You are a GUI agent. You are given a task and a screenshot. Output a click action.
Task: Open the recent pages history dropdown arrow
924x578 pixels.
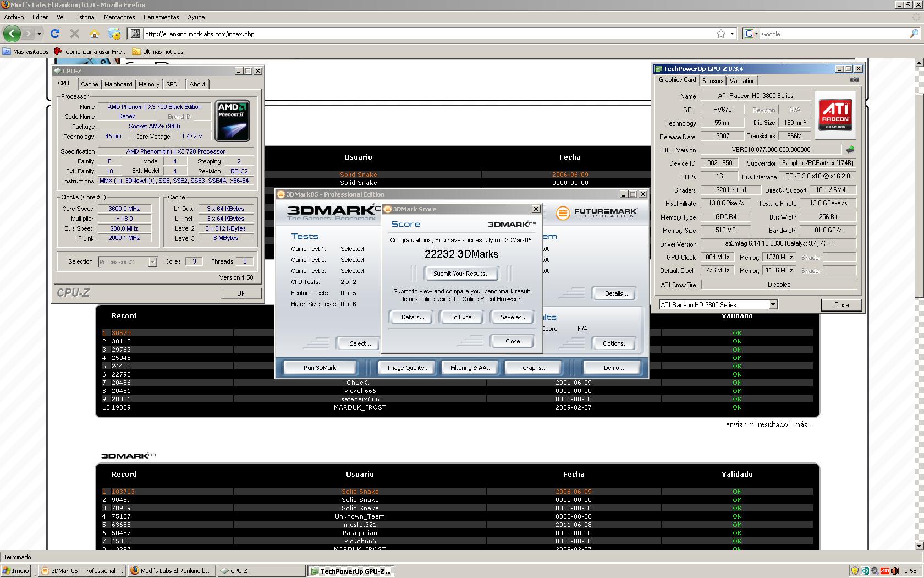pos(39,34)
